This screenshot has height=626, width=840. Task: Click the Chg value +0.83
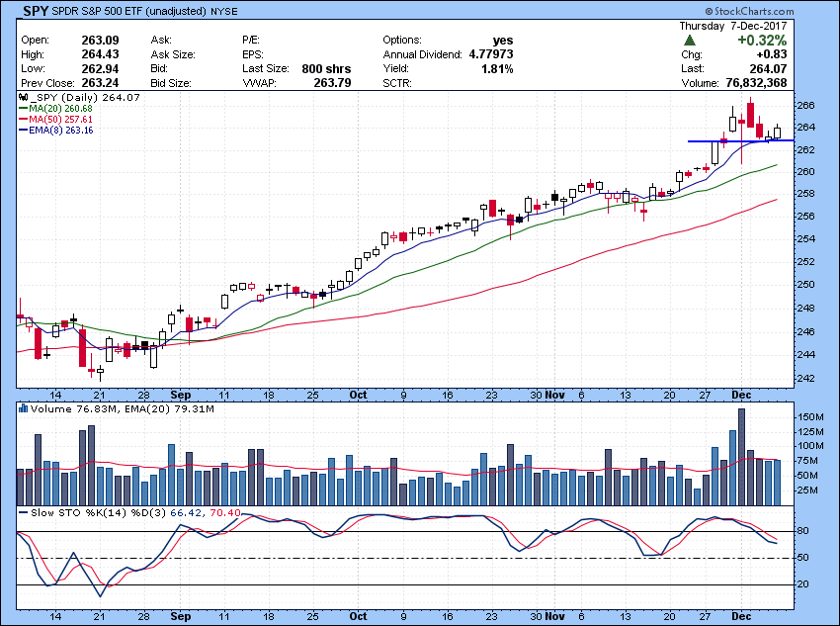772,54
